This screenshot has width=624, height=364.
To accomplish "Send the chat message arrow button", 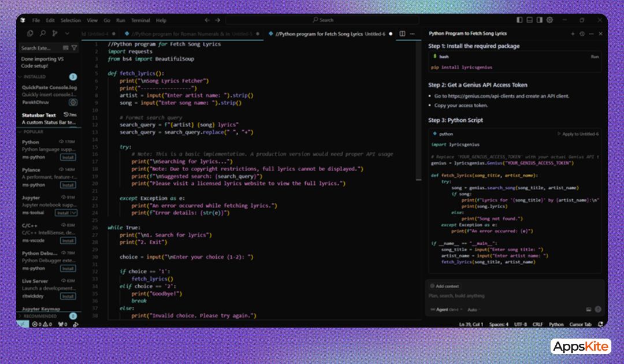I will coord(598,309).
